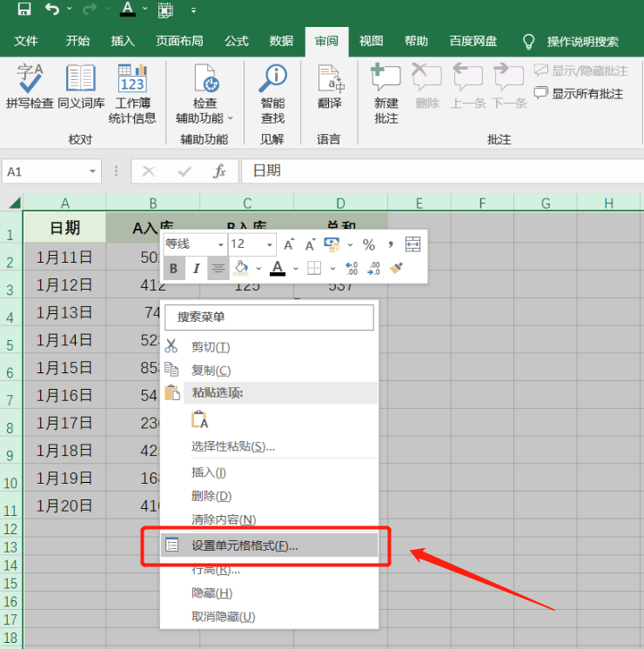This screenshot has width=644, height=649.
Task: Click the 搜索菜单 search field
Action: [x=269, y=318]
